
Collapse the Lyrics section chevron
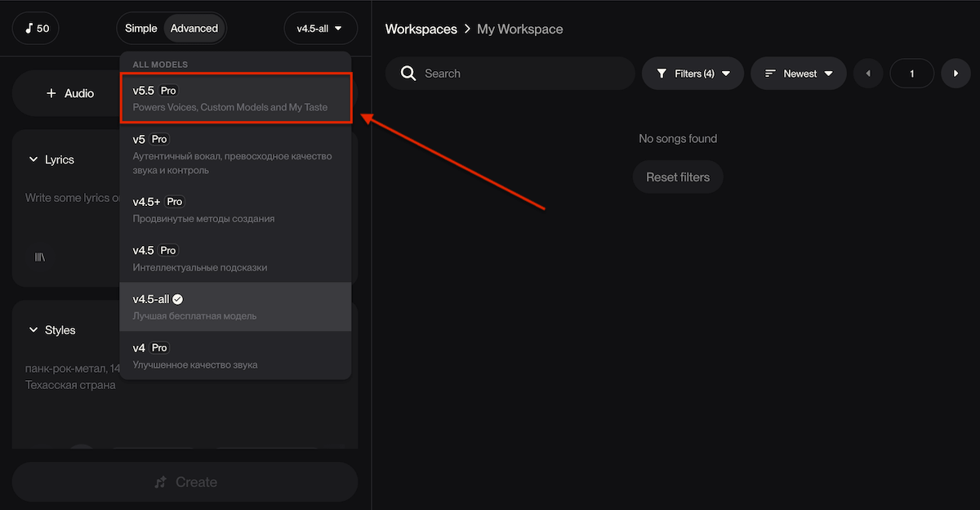click(x=33, y=160)
